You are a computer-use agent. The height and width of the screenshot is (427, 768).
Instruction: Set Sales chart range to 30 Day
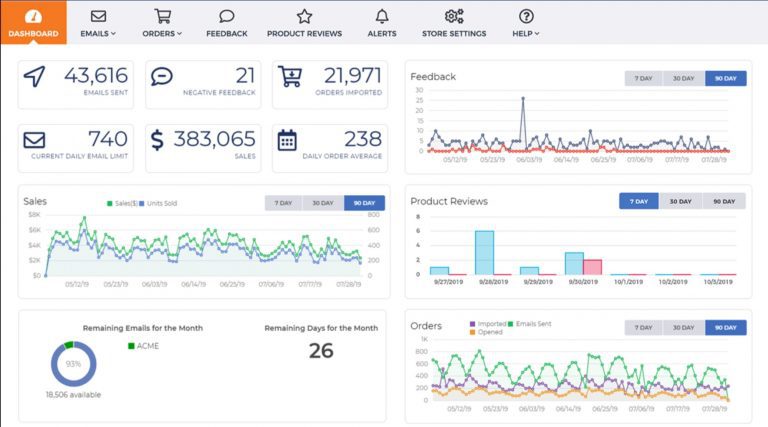323,203
